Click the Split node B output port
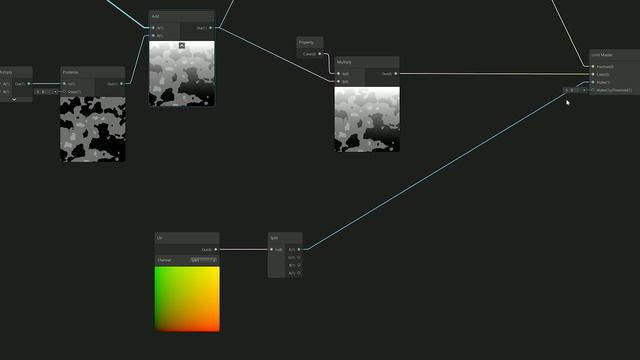640x360 pixels. [x=299, y=265]
